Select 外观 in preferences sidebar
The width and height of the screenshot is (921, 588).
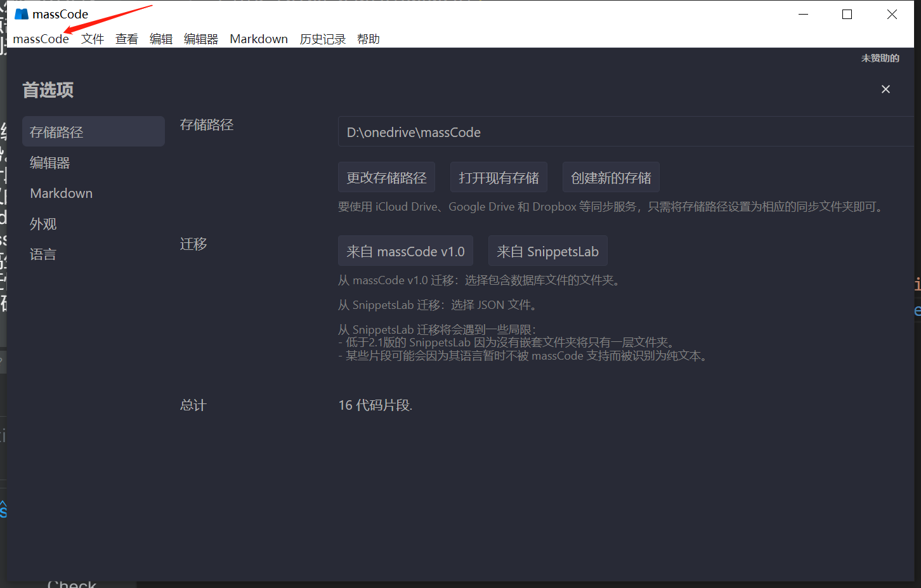pos(93,223)
